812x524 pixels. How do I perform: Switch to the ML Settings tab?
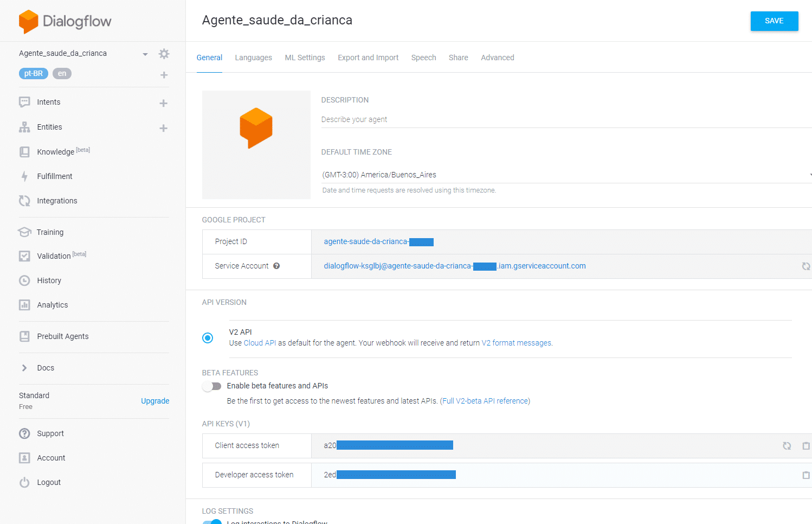(x=305, y=57)
